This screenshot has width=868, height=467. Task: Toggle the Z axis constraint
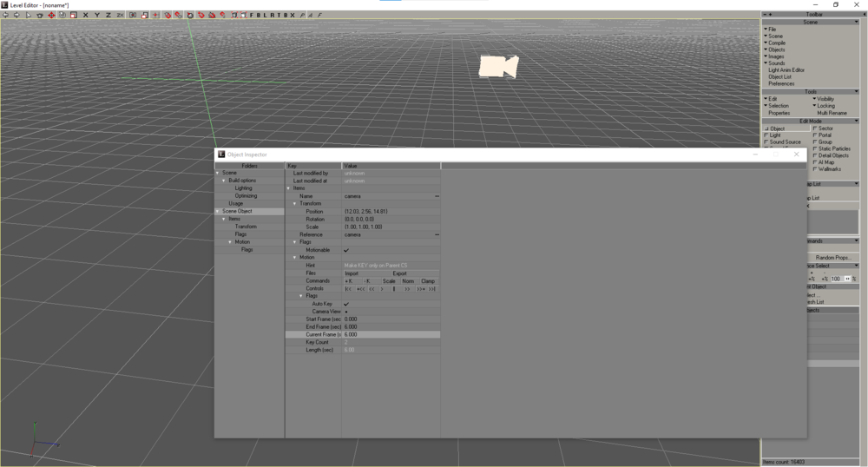point(108,15)
